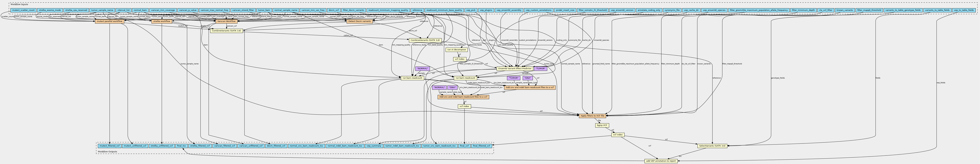Select the mutect_scatter_count input node
Screen dimensions: 980x164
pyautogui.click(x=23, y=10)
